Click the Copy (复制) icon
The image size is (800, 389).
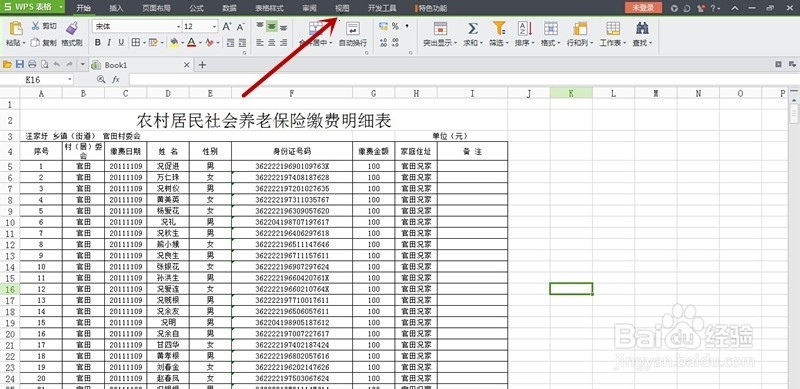pos(35,43)
